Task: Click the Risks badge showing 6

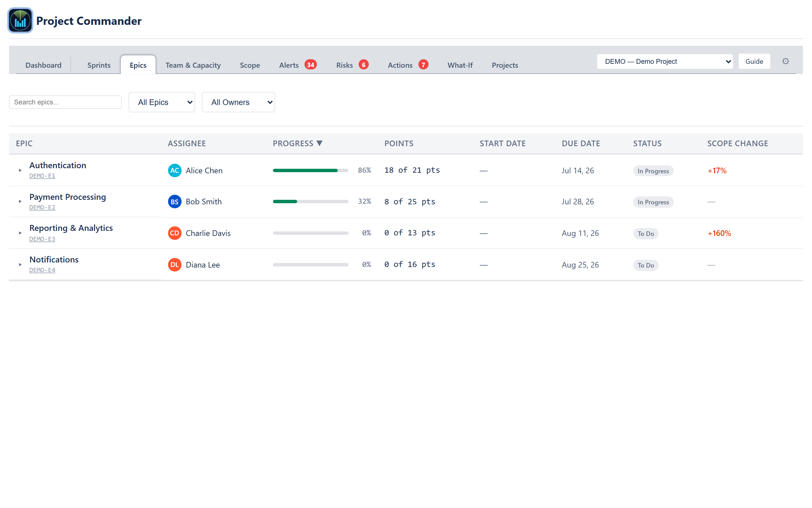Action: 364,65
